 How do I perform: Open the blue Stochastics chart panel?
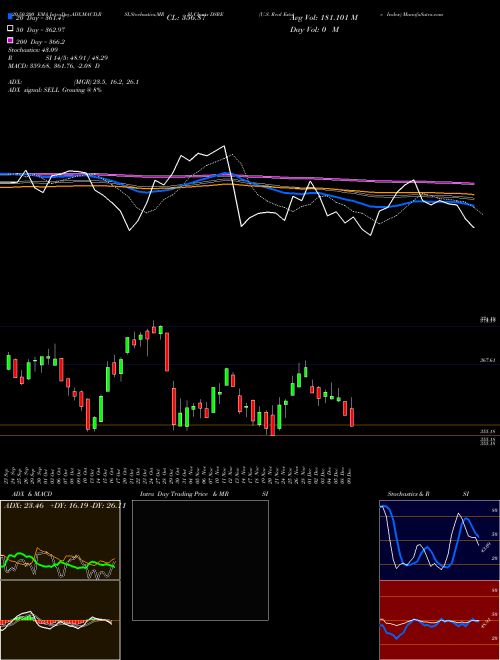pyautogui.click(x=439, y=540)
